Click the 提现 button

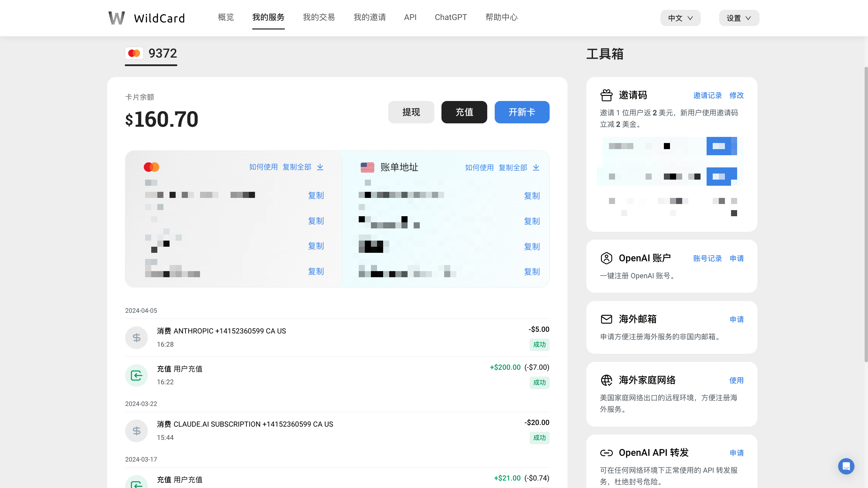411,112
